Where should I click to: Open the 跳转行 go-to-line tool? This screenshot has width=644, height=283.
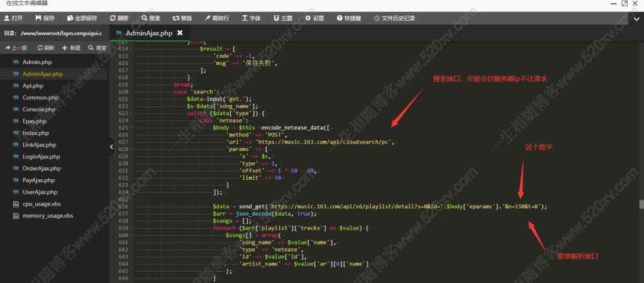click(217, 18)
